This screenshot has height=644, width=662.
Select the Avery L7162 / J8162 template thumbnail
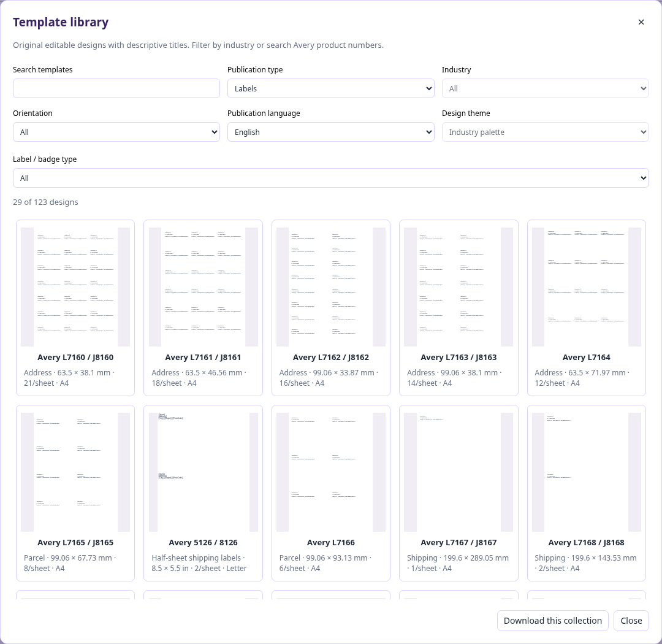(x=330, y=287)
